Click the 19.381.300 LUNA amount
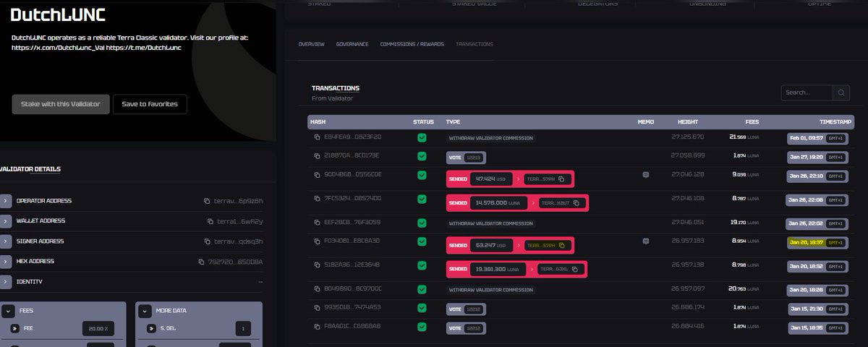Image resolution: width=868 pixels, height=347 pixels. click(498, 270)
